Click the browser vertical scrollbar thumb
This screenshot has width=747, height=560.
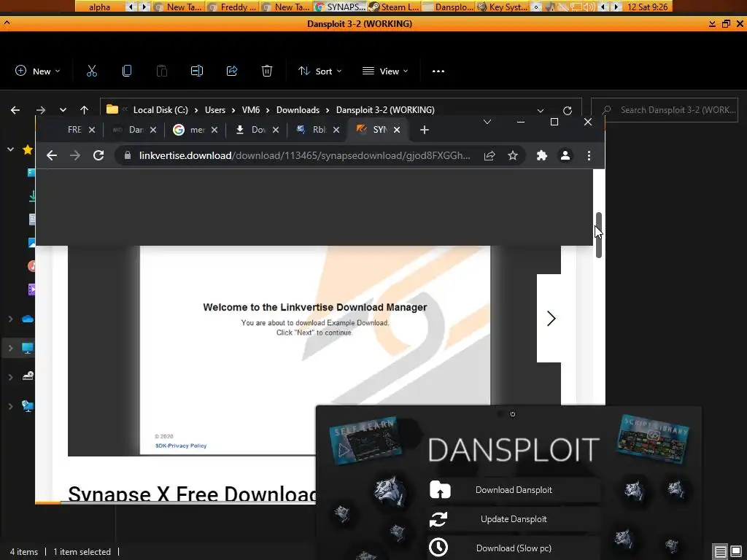[x=599, y=236]
